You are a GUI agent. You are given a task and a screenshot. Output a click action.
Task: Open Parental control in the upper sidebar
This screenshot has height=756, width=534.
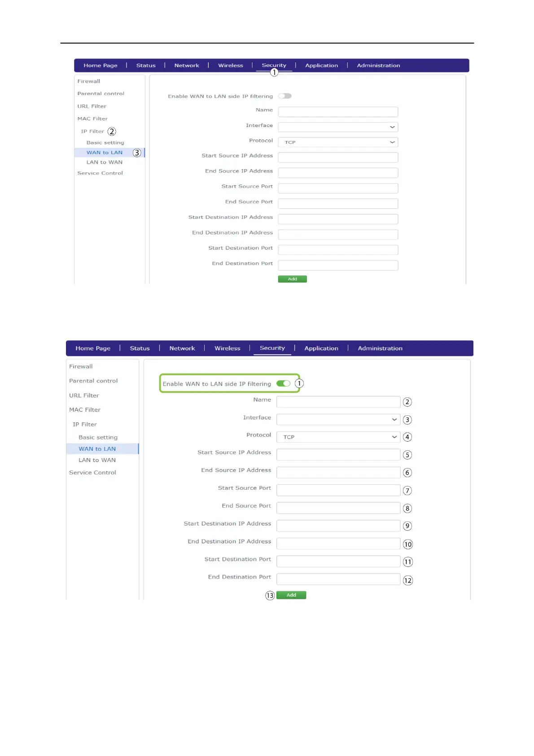click(101, 94)
